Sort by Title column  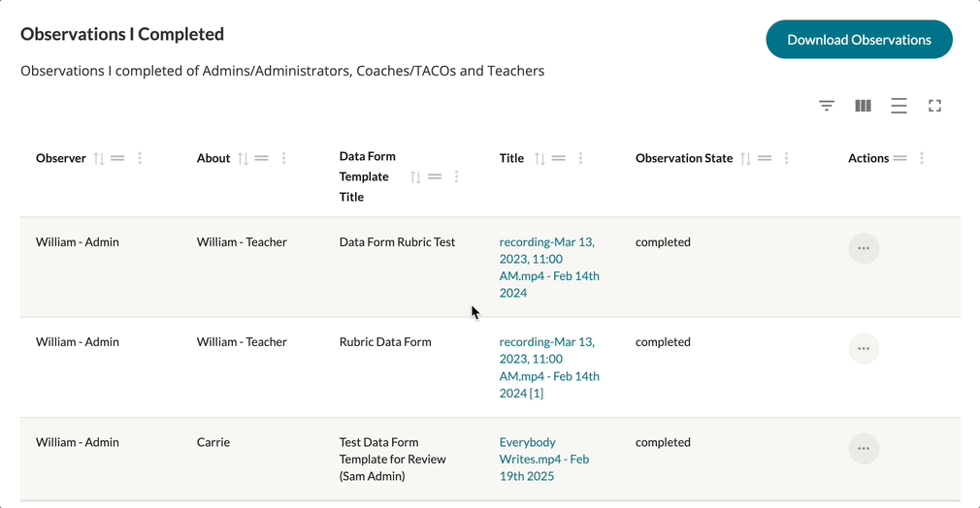coord(539,158)
